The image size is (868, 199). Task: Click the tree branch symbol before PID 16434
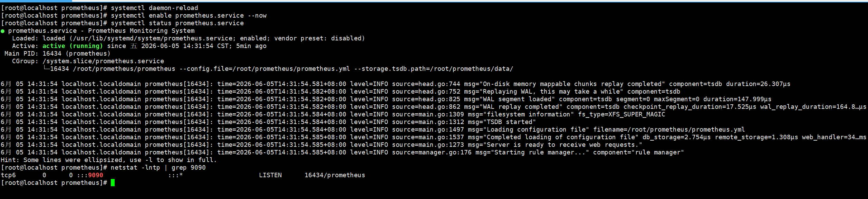pos(47,69)
